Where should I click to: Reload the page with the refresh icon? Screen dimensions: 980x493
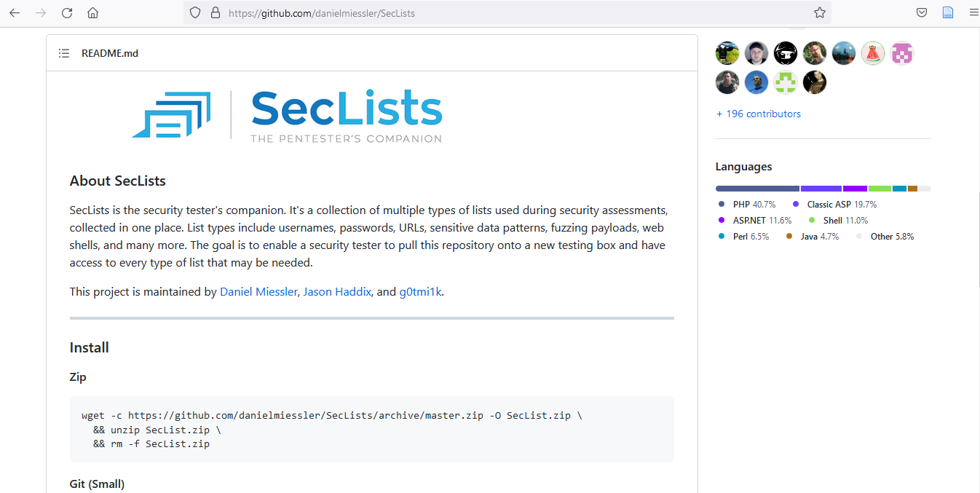tap(67, 12)
